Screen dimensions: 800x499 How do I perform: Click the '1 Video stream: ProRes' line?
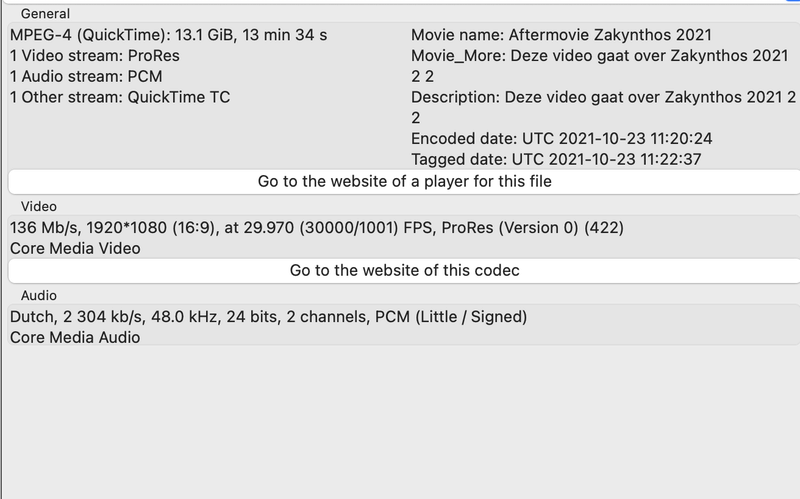(95, 56)
